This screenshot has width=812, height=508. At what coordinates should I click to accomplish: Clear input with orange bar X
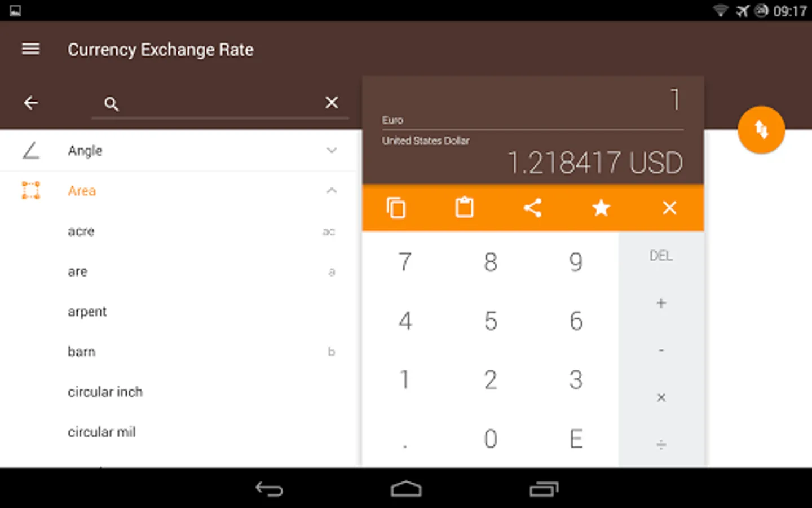669,208
